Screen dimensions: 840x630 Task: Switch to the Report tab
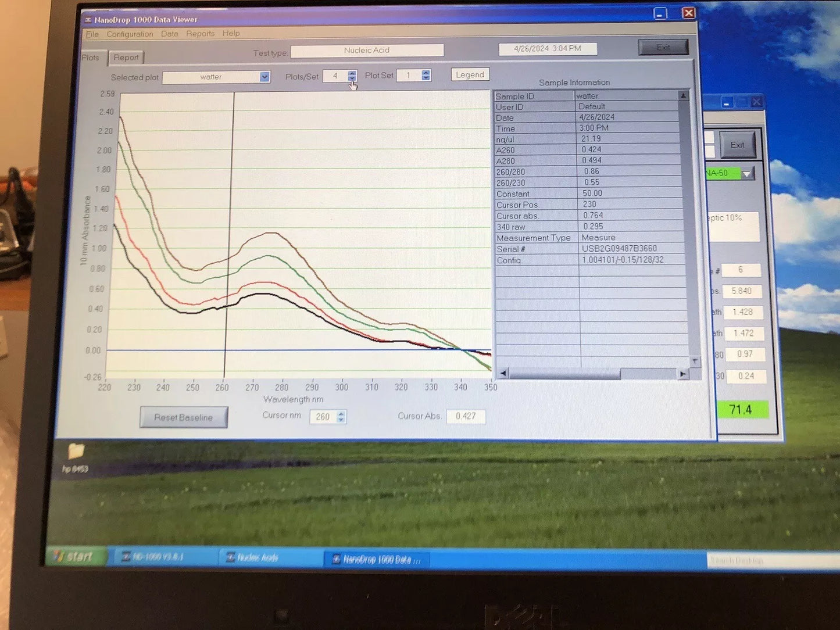click(126, 57)
